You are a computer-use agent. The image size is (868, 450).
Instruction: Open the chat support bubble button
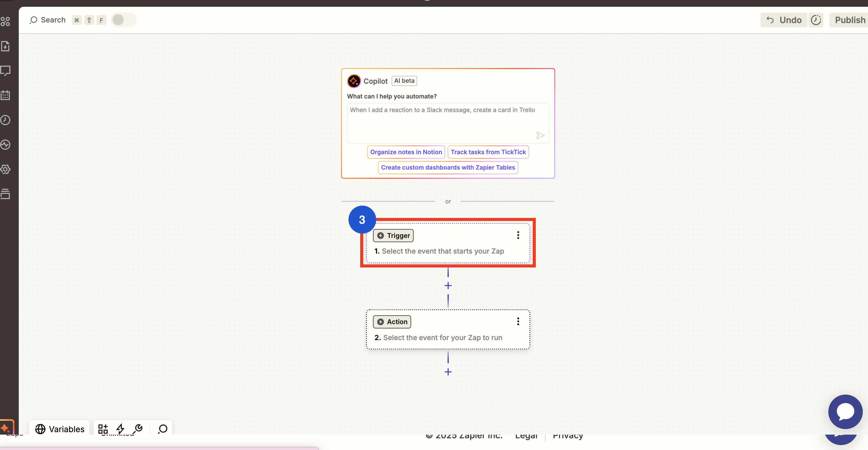click(845, 412)
